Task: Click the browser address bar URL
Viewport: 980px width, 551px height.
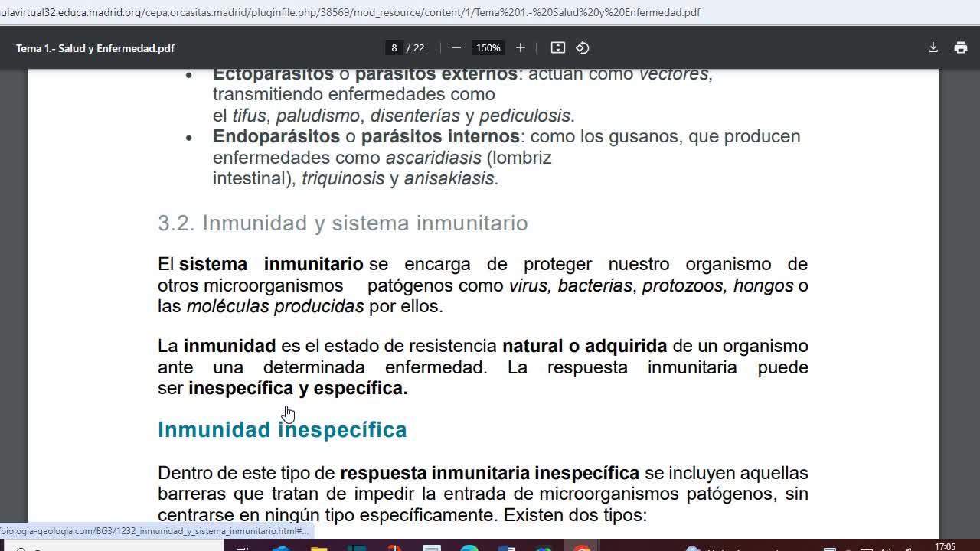Action: [x=350, y=12]
